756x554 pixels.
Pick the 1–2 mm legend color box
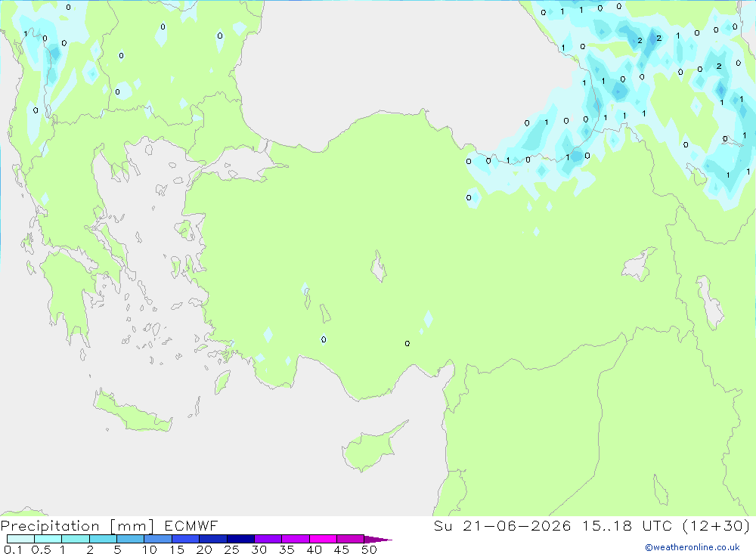(76, 539)
